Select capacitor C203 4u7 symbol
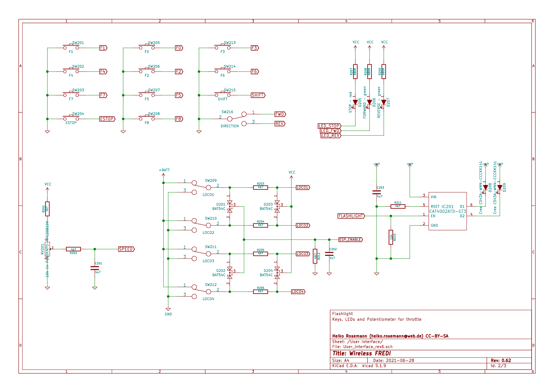 [x=376, y=192]
